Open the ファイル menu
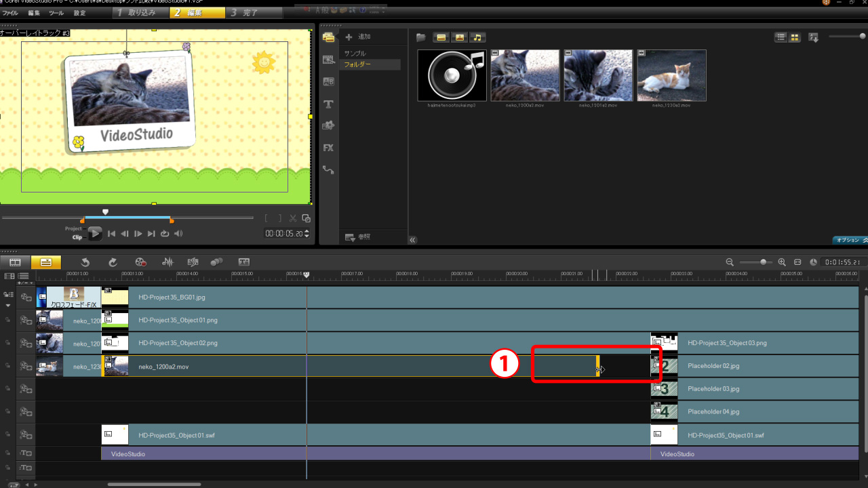 point(10,13)
